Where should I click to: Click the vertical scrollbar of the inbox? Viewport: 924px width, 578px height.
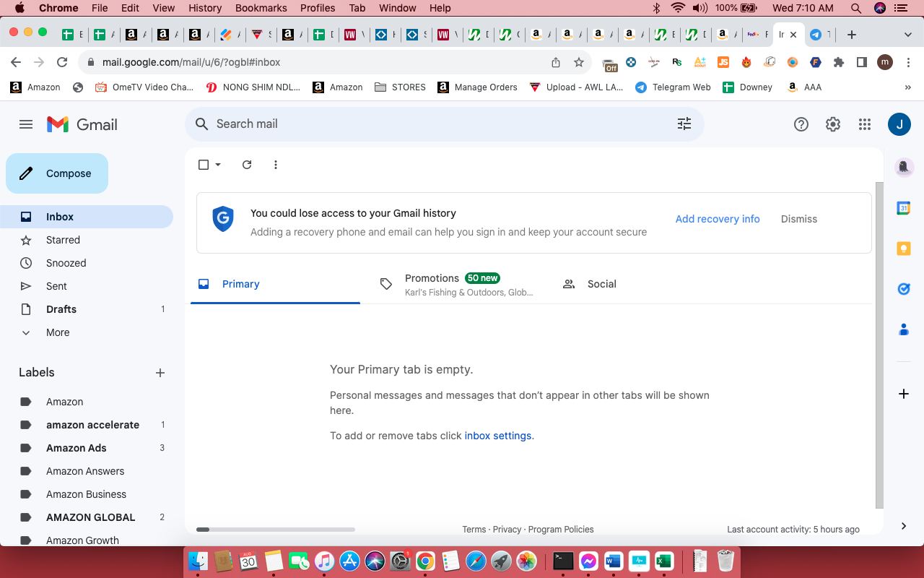click(x=879, y=345)
